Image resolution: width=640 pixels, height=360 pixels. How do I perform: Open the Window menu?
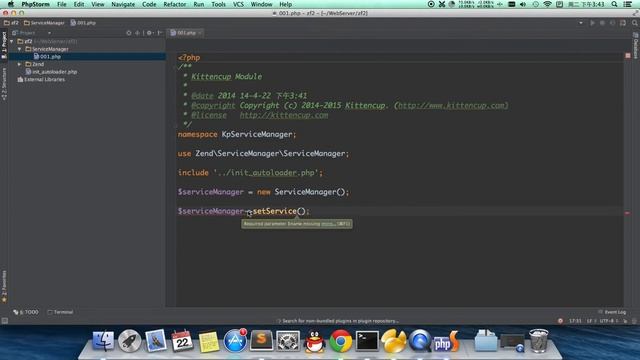point(262,4)
